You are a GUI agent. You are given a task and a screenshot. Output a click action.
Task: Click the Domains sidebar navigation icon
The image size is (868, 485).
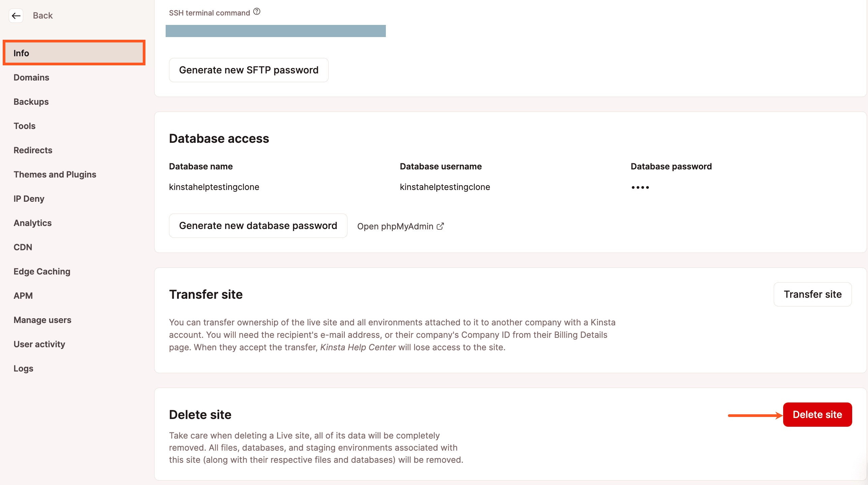tap(32, 77)
